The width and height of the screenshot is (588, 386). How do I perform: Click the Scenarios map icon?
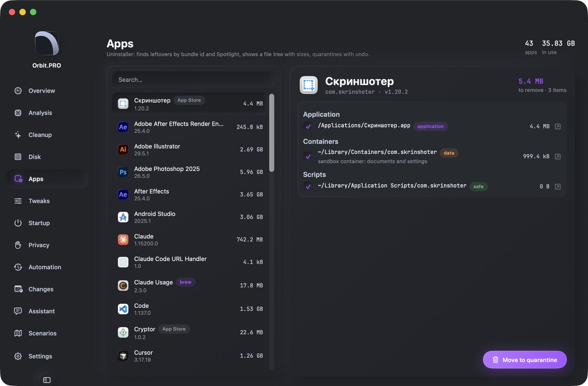tap(18, 333)
